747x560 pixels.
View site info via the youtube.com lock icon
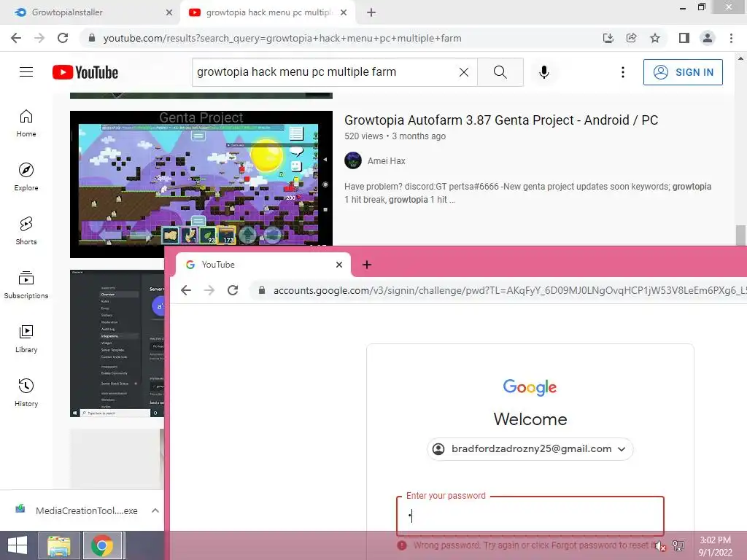tap(92, 38)
